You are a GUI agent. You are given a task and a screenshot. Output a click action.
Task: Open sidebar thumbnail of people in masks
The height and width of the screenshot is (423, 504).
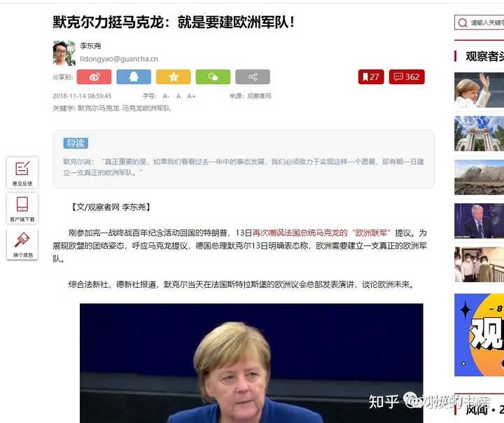(x=479, y=265)
